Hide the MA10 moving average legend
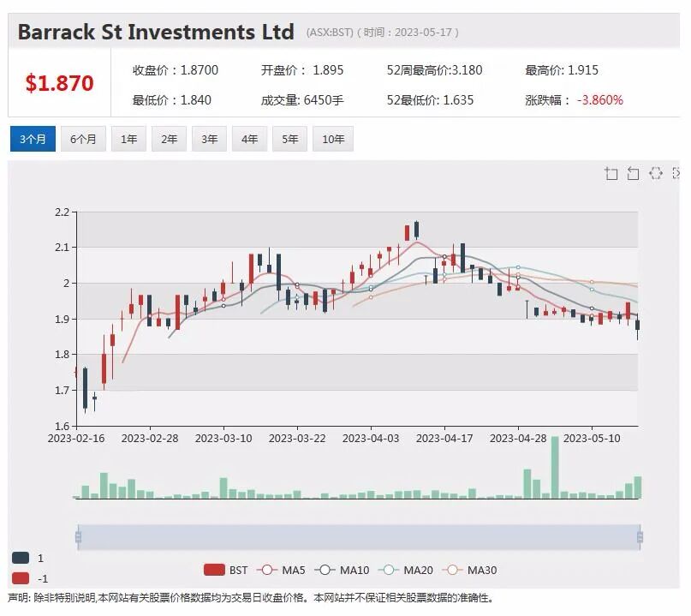The height and width of the screenshot is (616, 691). (342, 570)
